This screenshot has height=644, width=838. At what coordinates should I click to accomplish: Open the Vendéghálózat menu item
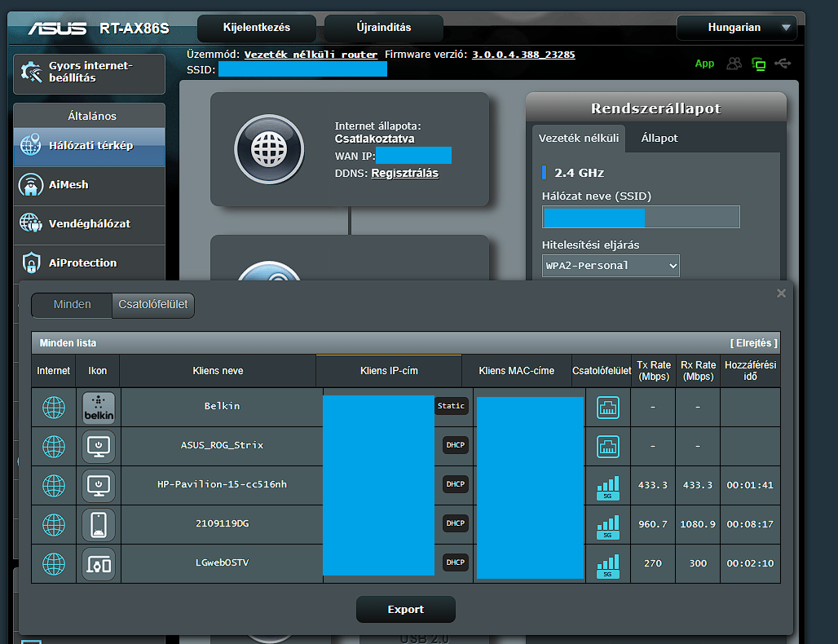tap(89, 224)
